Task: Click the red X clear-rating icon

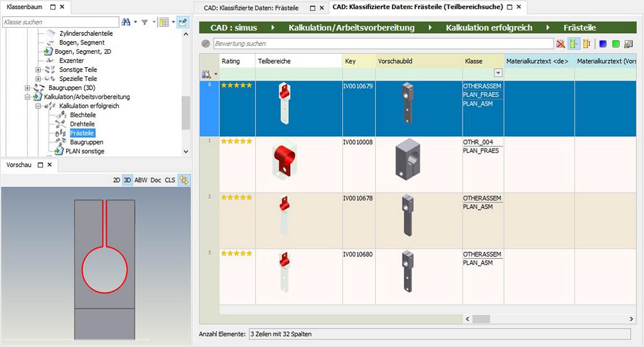Action: tap(560, 43)
